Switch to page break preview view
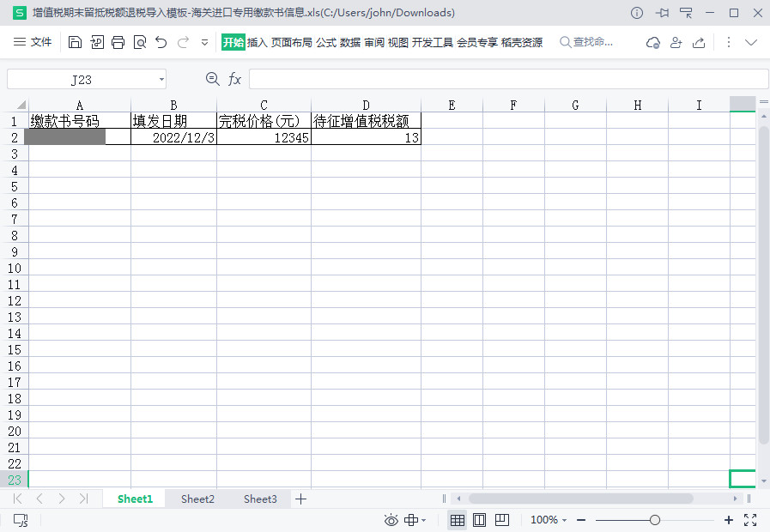Image resolution: width=770 pixels, height=532 pixels. point(502,520)
